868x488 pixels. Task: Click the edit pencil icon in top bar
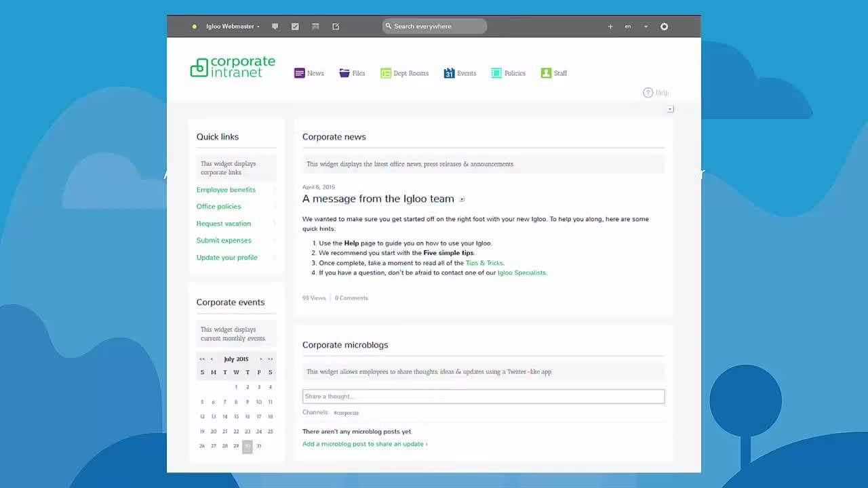point(336,26)
